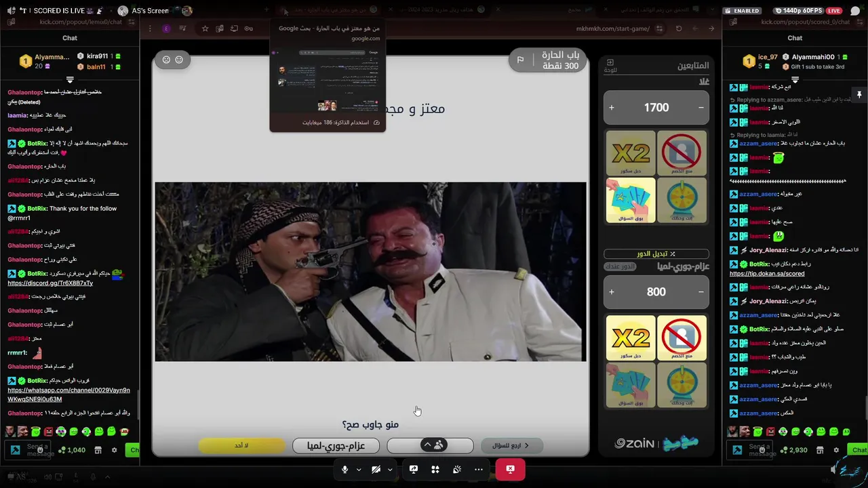Use the spin-wheel power-up for team غلا

[682, 201]
